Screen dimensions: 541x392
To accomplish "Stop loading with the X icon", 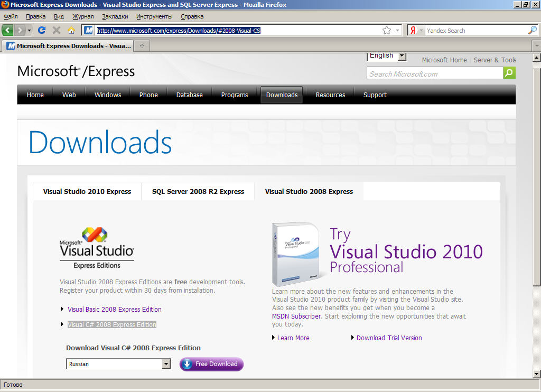I will click(x=57, y=30).
